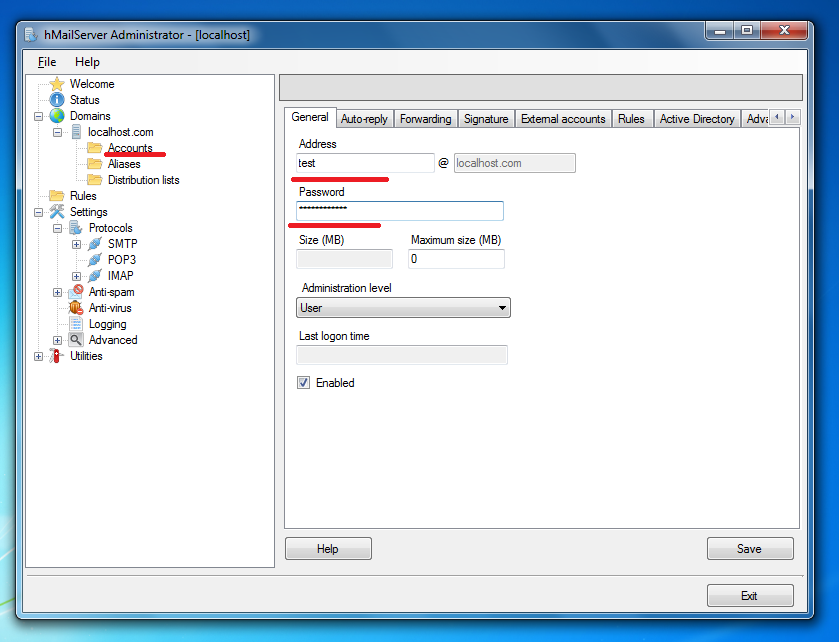
Task: Collapse the localhost.com node
Action: point(57,132)
